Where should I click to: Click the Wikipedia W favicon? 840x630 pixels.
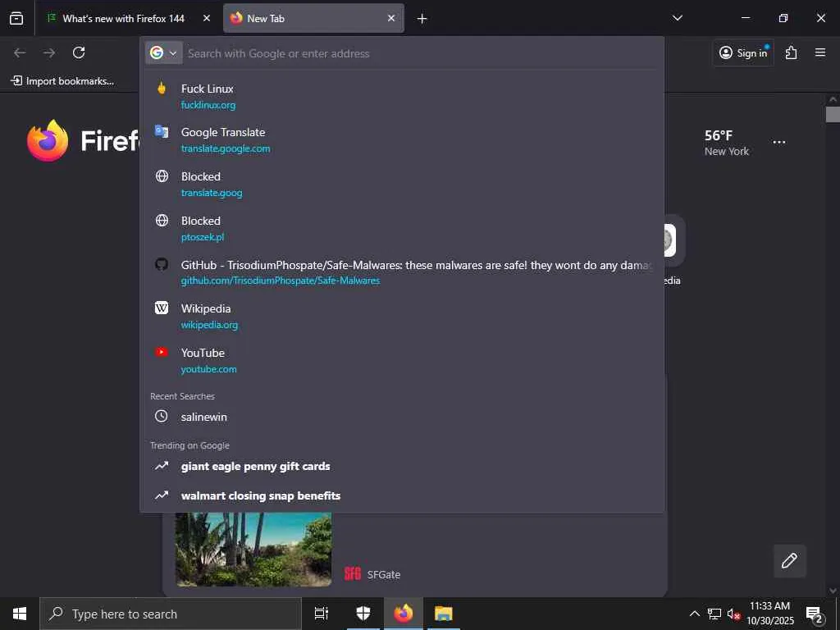tap(162, 308)
